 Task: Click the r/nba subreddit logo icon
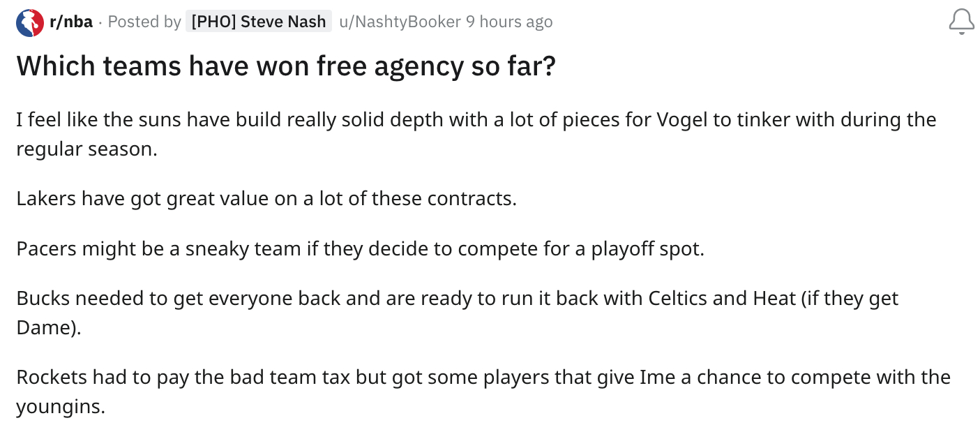coord(30,22)
